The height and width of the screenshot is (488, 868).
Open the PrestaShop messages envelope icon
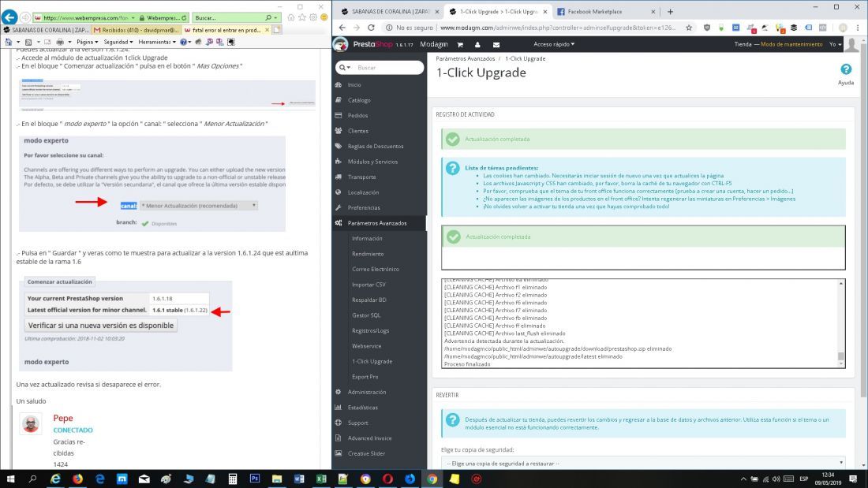[496, 44]
